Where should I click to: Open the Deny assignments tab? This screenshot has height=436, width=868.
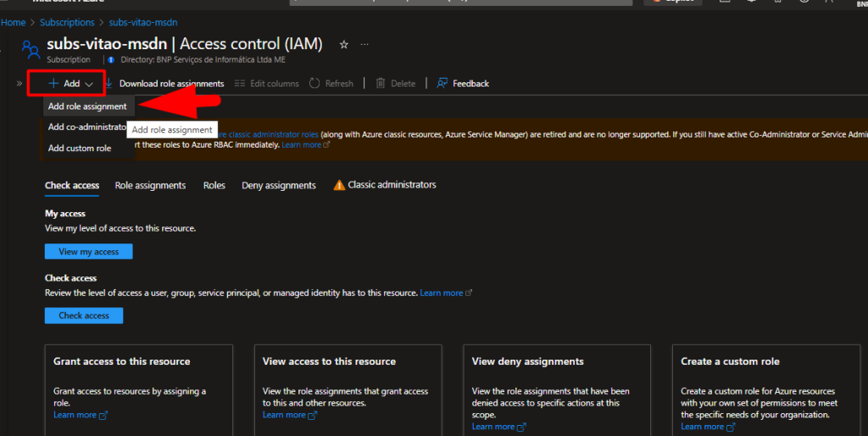click(x=278, y=185)
